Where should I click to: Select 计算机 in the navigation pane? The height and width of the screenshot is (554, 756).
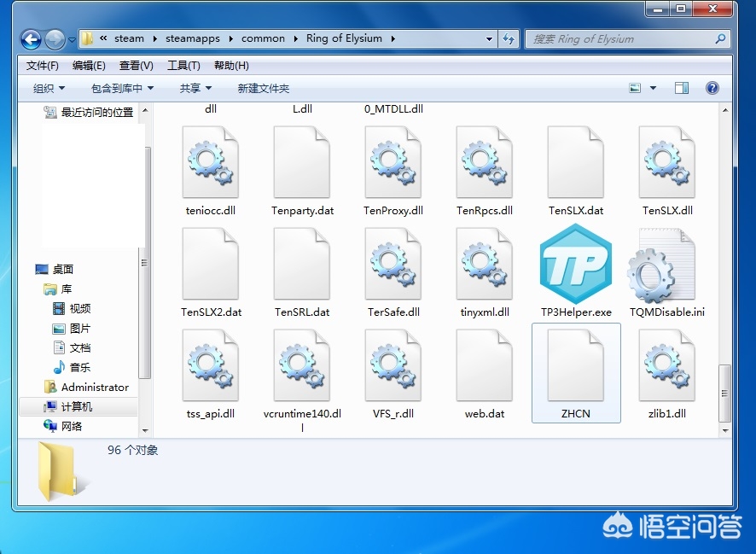(77, 407)
